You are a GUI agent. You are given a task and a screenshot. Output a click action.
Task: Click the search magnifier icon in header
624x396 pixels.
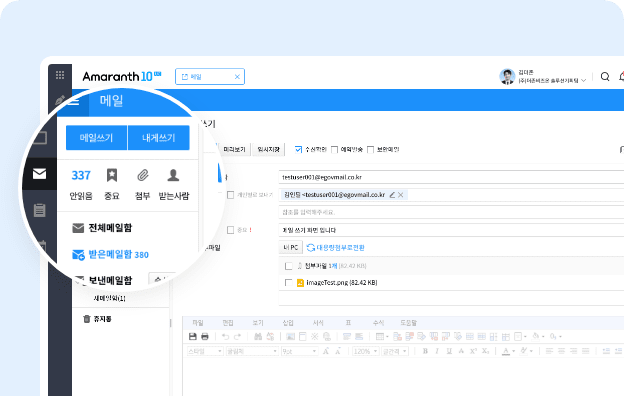pyautogui.click(x=605, y=76)
